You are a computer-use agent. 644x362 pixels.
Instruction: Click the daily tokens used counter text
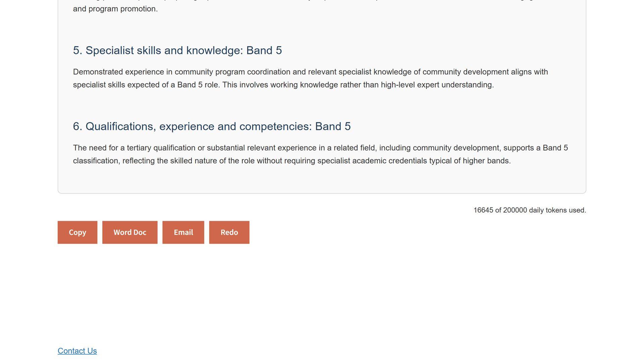(x=530, y=210)
